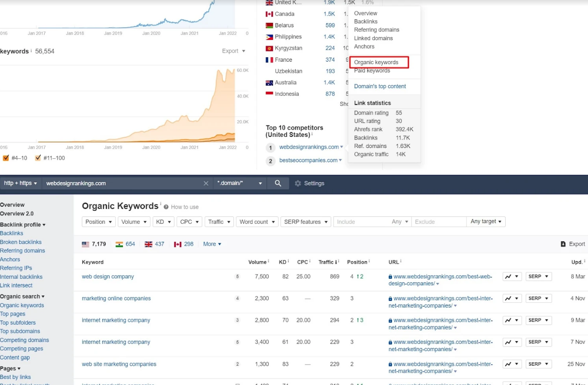The image size is (588, 385).
Task: Open the Position filter dropdown
Action: [x=98, y=221]
